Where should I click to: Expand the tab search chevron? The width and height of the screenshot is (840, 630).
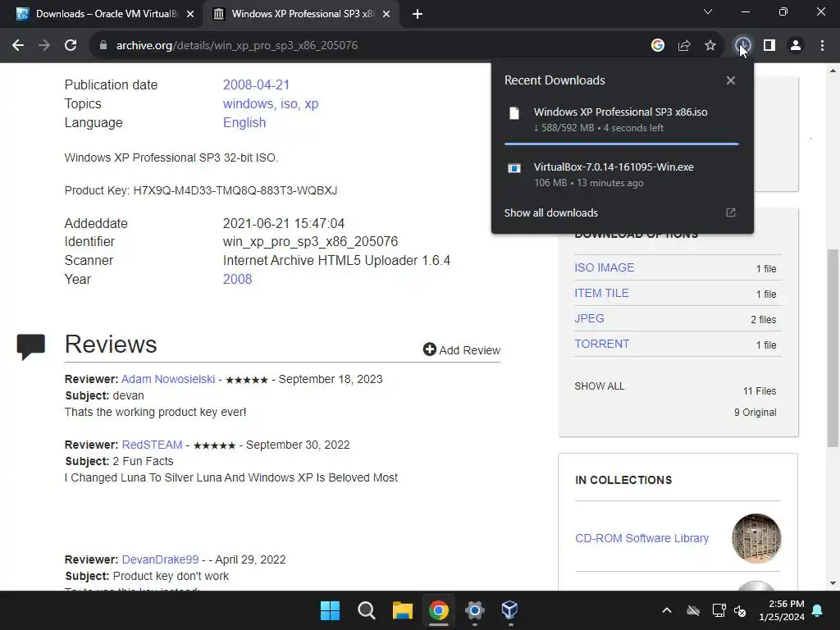click(708, 11)
